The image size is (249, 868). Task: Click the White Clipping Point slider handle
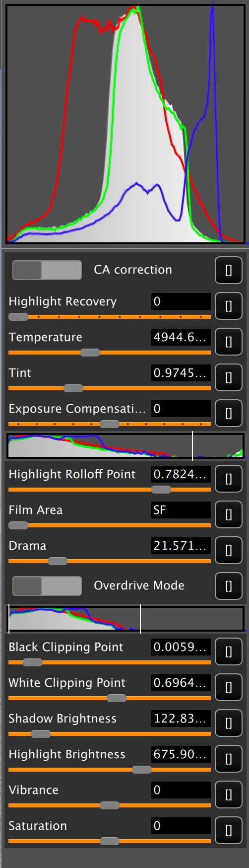coord(117,698)
